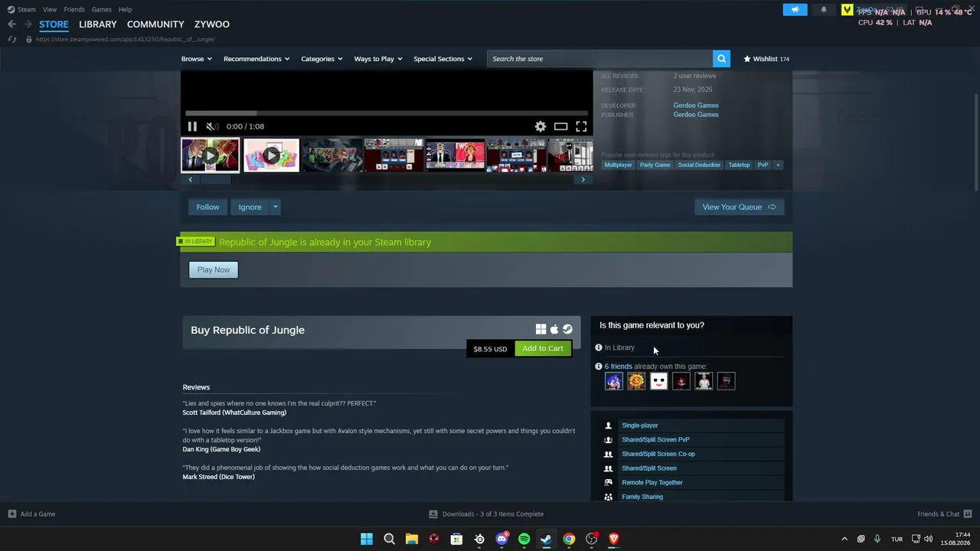Screen dimensions: 980x551
Task: Launch the game with Play Now
Action: click(x=214, y=269)
